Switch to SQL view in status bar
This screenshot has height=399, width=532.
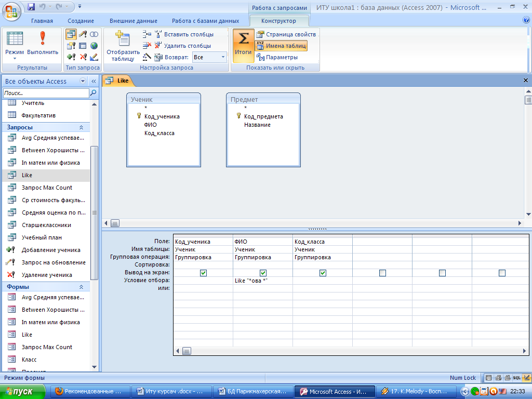click(x=517, y=378)
